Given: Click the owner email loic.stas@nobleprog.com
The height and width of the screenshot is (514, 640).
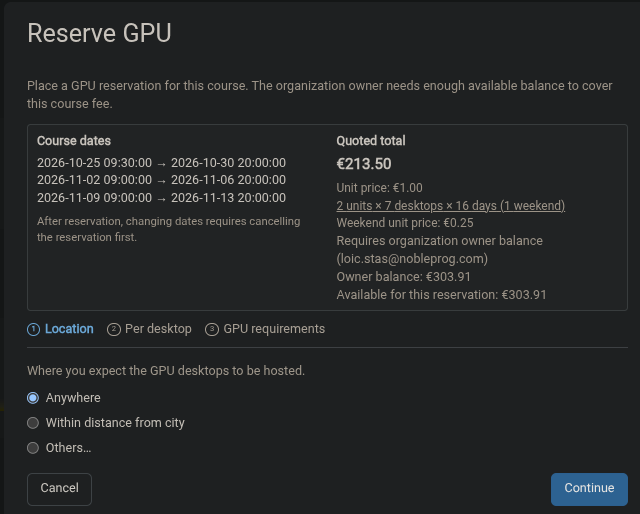Looking at the screenshot, I should click(412, 259).
